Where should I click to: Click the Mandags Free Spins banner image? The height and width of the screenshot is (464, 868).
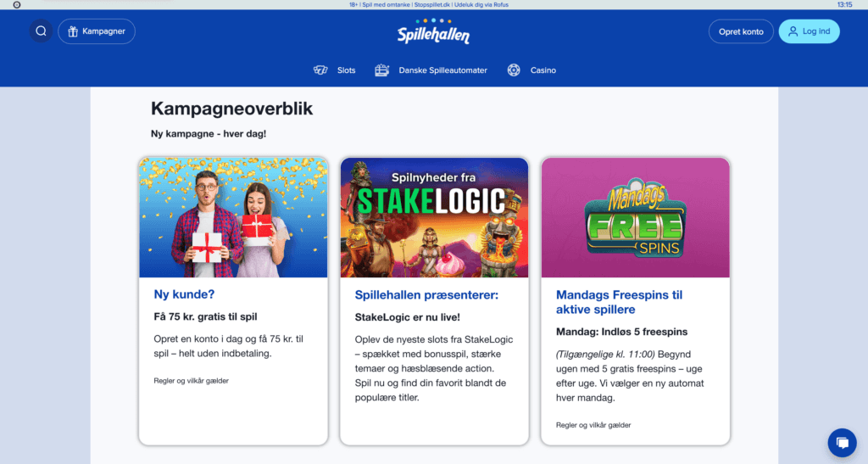636,218
